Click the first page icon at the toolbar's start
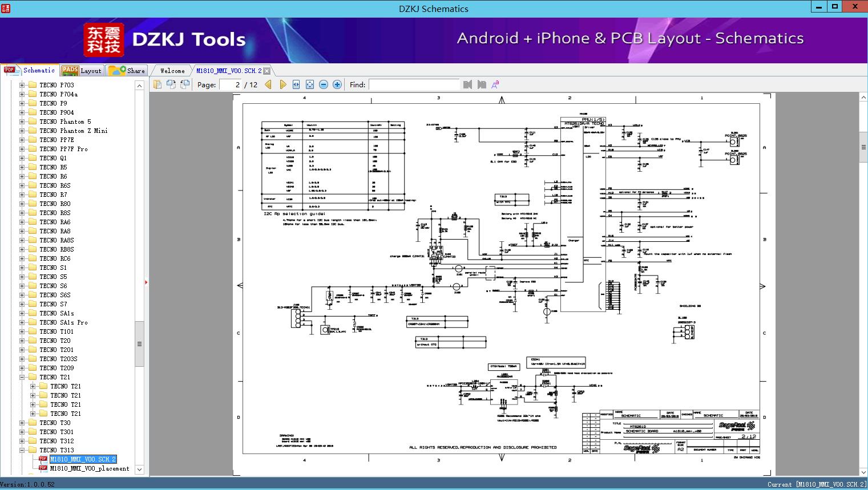The width and height of the screenshot is (868, 490). tap(157, 84)
